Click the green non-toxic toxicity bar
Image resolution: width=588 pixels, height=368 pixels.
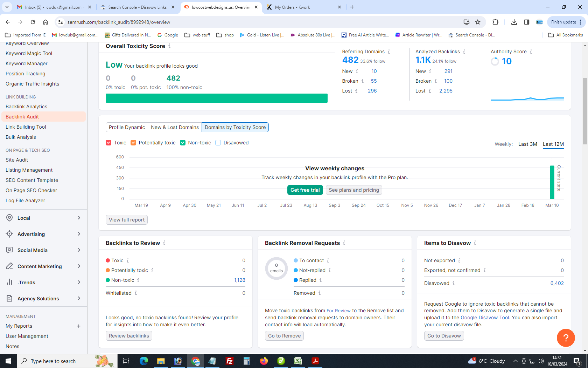tap(216, 98)
